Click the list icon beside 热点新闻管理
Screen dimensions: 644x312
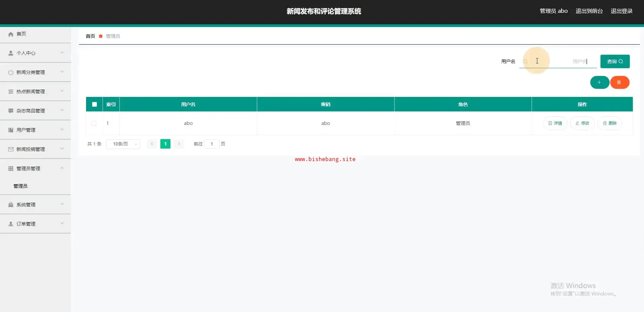click(x=11, y=92)
